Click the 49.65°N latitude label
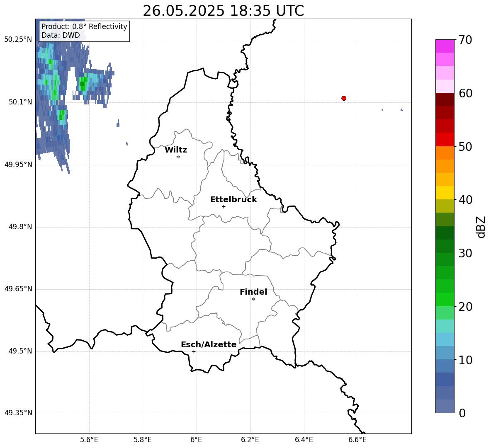This screenshot has width=491, height=448. pos(18,289)
